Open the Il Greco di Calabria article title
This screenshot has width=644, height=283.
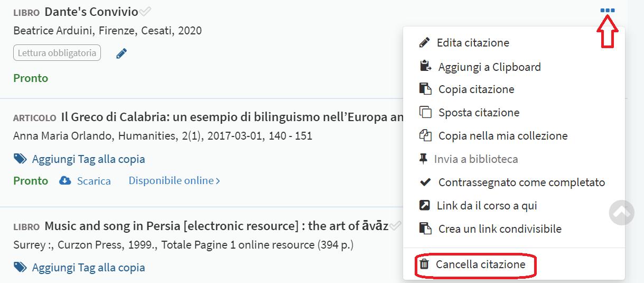tap(232, 117)
